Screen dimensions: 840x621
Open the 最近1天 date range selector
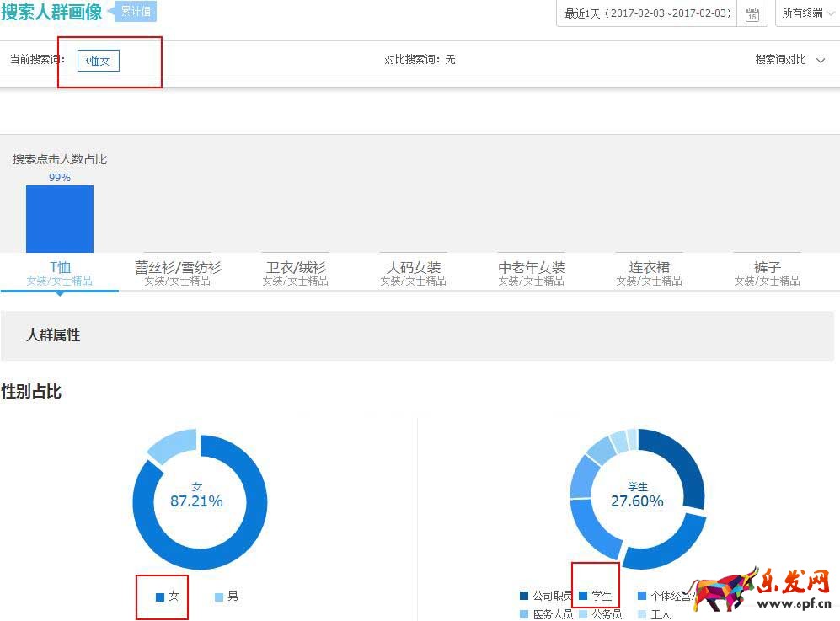[x=647, y=13]
